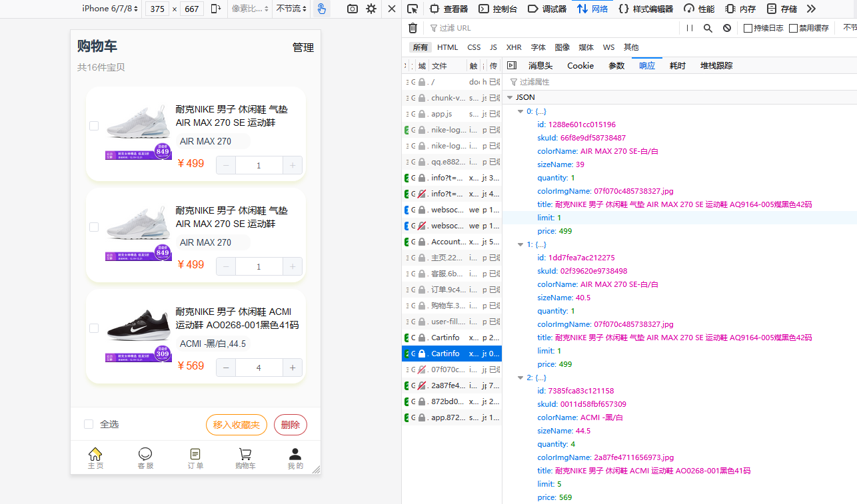Take a viewport screenshot with camera icon
Image resolution: width=857 pixels, height=504 pixels.
tap(353, 9)
